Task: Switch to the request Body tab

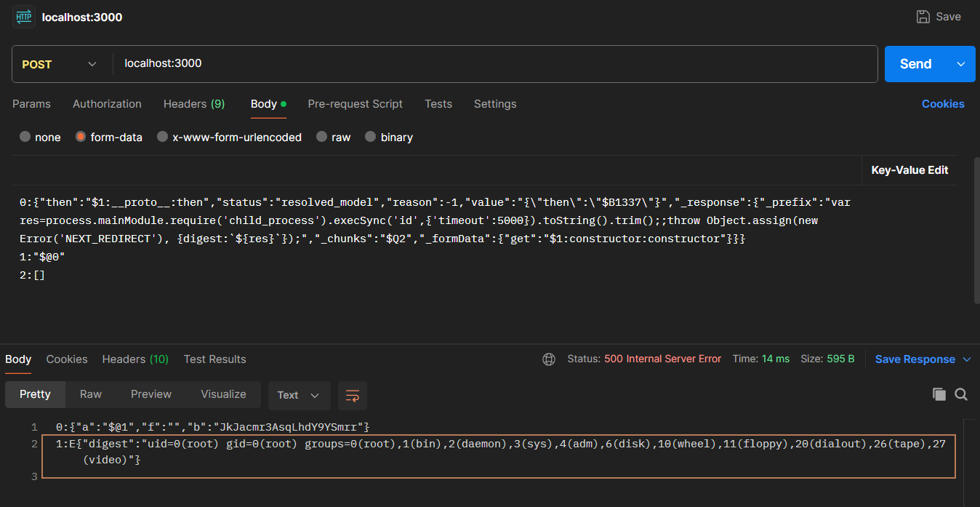Action: tap(268, 104)
